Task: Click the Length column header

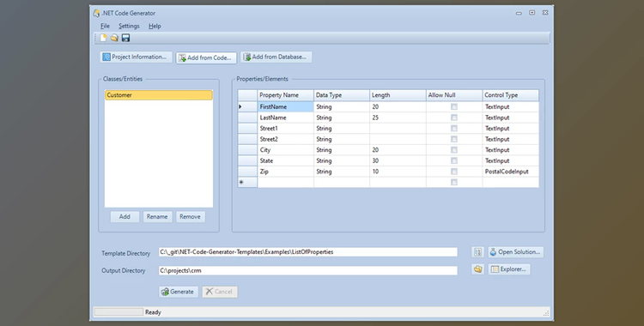Action: pyautogui.click(x=398, y=95)
